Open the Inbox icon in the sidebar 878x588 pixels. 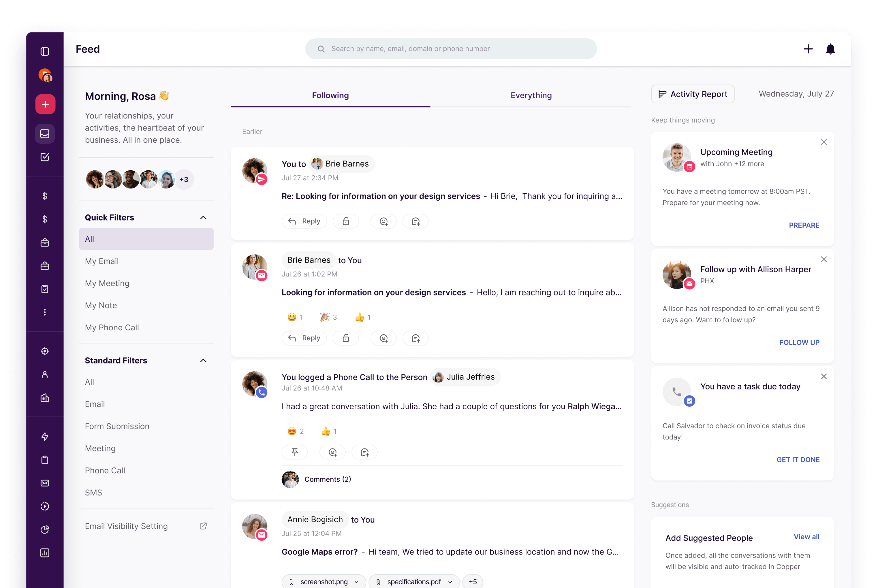[45, 134]
